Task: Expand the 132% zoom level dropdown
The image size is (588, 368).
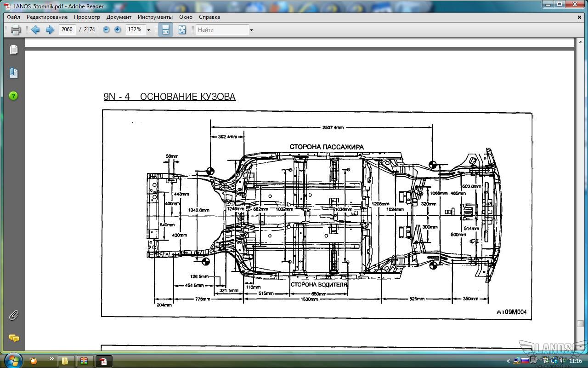Action: (x=148, y=30)
